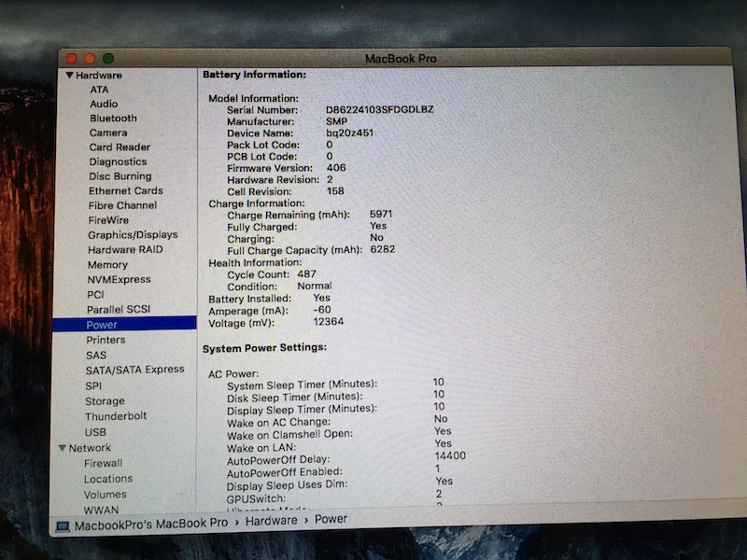
Task: Click the GPUSwitch label
Action: click(x=256, y=499)
